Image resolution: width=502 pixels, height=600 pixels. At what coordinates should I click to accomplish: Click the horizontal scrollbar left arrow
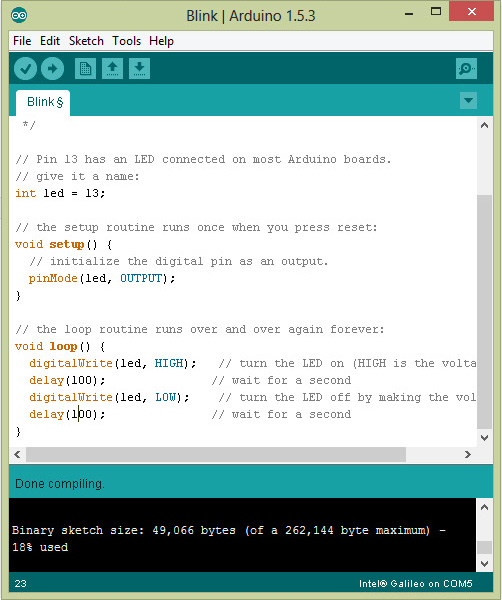[x=17, y=454]
